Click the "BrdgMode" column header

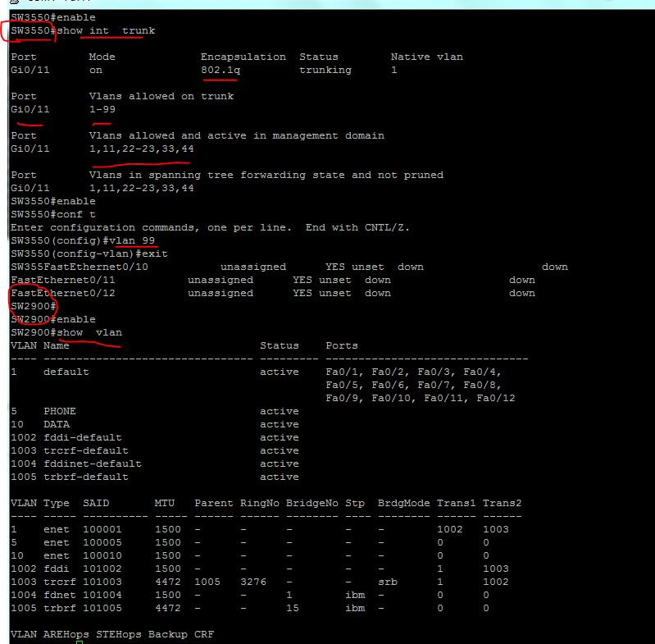[403, 503]
